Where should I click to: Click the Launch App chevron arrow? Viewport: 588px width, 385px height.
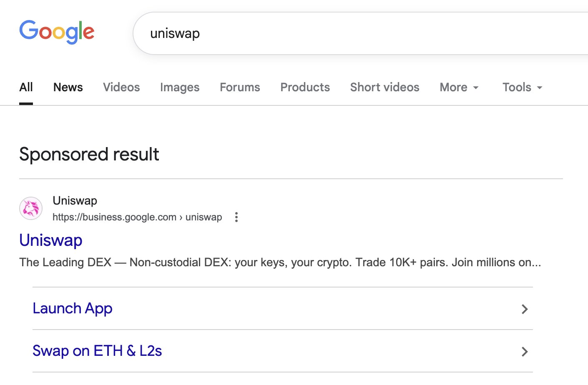(x=525, y=309)
